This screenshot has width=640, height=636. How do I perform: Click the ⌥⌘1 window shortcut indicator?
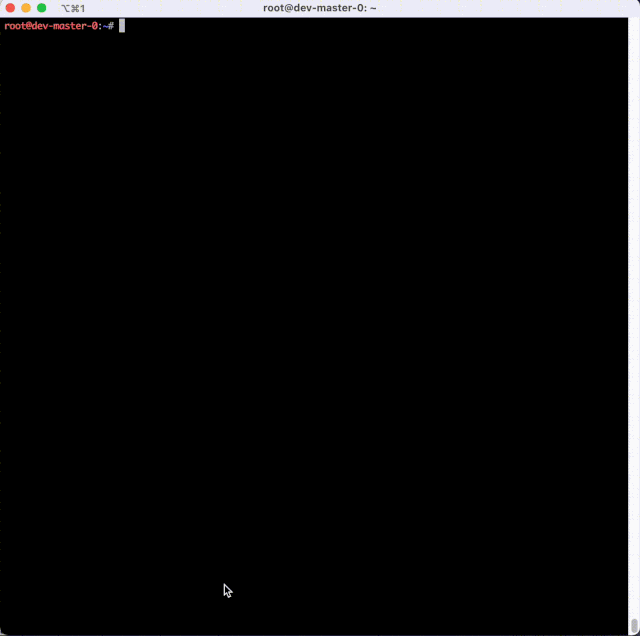point(73,8)
